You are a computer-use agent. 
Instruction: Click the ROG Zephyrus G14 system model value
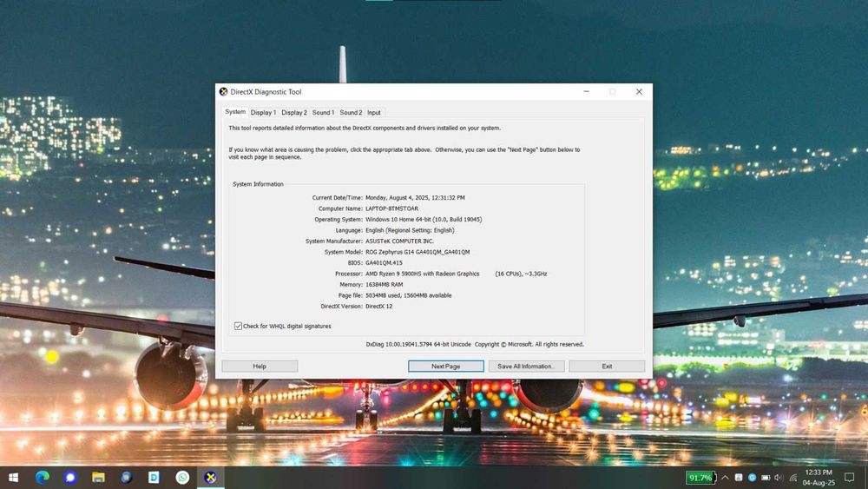(x=418, y=252)
